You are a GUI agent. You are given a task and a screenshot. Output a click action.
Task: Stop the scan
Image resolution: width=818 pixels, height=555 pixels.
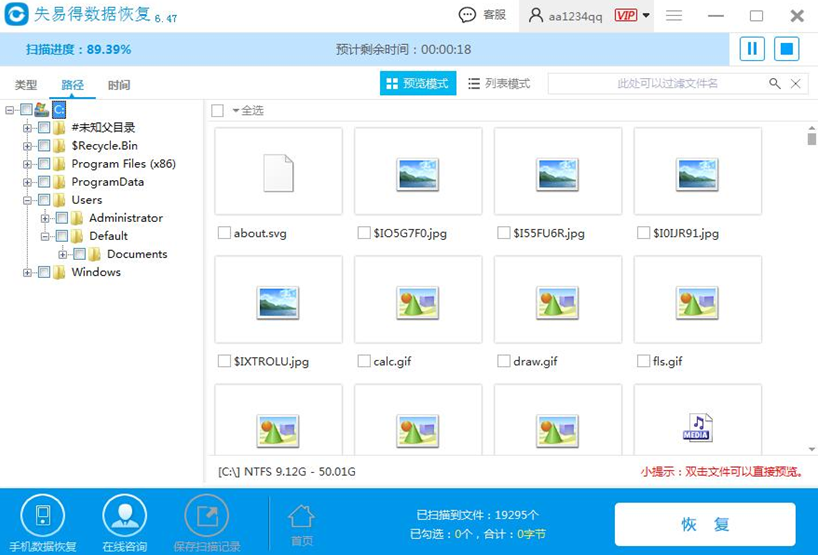786,49
